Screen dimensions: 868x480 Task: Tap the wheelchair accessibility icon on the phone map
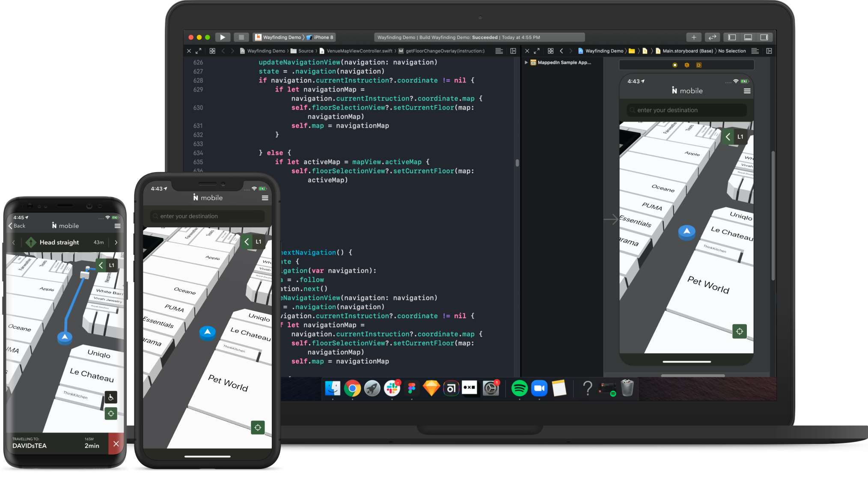coord(111,397)
